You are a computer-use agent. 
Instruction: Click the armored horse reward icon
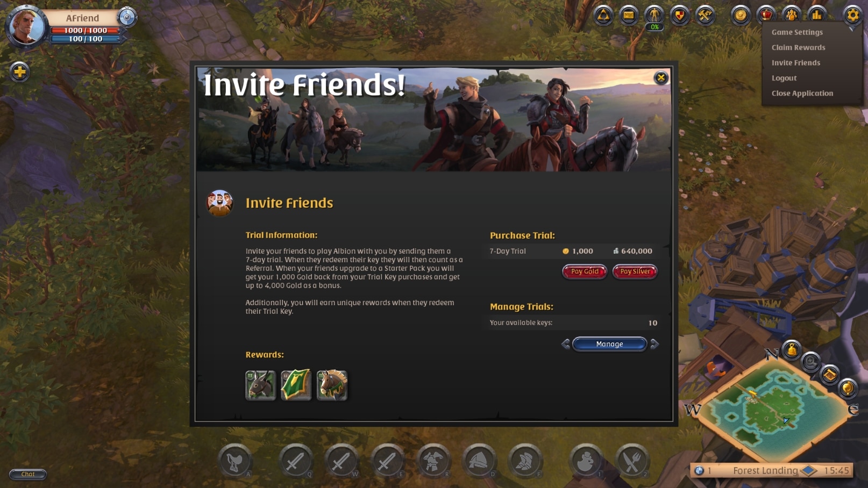tap(332, 385)
